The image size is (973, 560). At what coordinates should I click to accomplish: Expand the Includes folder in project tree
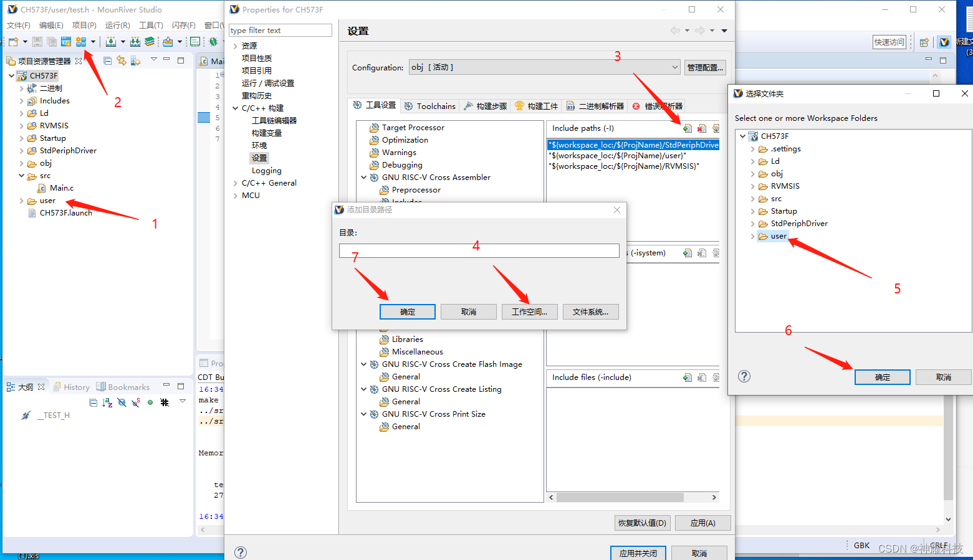pyautogui.click(x=22, y=101)
